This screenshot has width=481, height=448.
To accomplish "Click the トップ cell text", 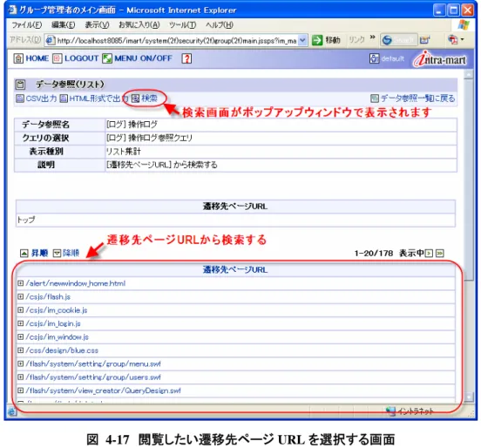I will 26,220.
